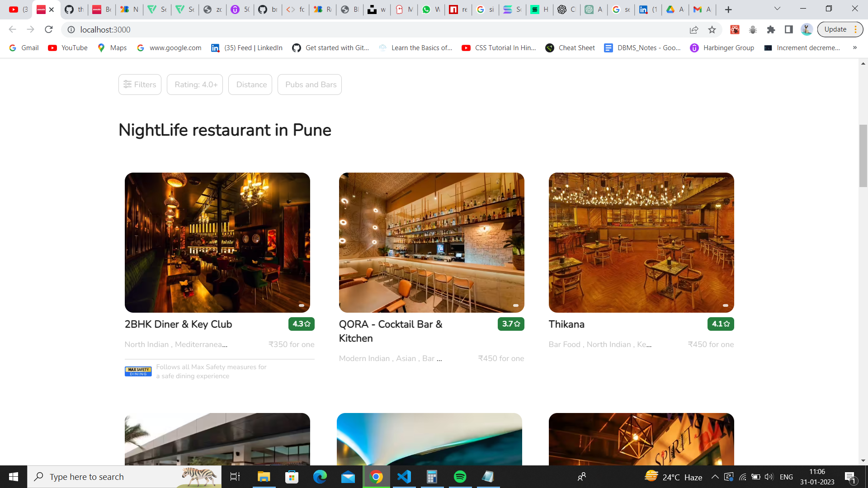Image resolution: width=868 pixels, height=488 pixels.
Task: Click the Max Safety Dining badge icon
Action: [x=137, y=371]
